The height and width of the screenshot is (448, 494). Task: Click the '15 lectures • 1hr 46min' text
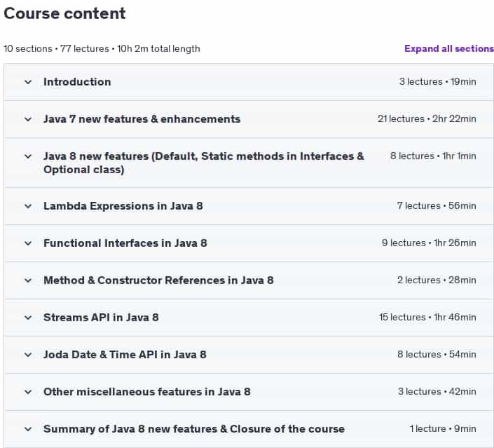point(428,317)
